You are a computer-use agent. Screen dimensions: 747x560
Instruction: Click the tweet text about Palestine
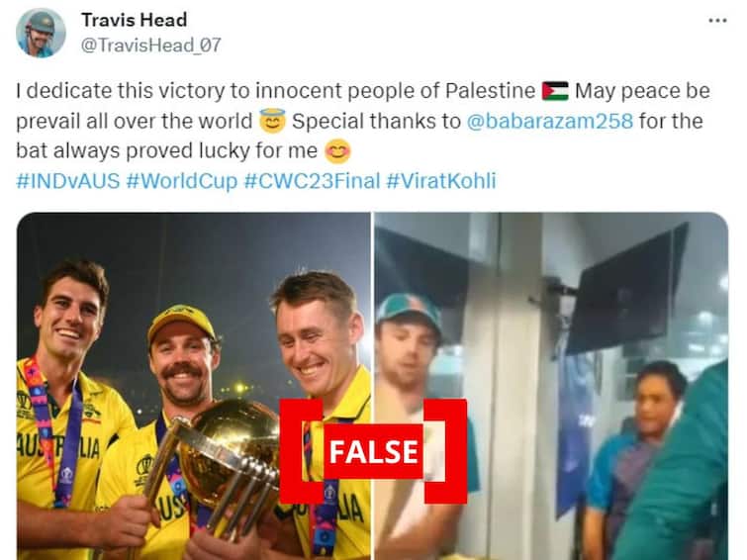363,121
